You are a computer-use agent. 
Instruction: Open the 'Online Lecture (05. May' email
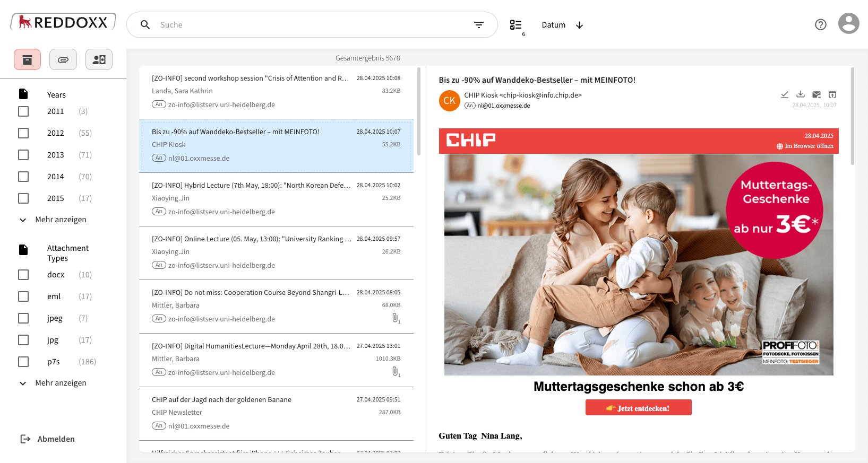point(276,253)
